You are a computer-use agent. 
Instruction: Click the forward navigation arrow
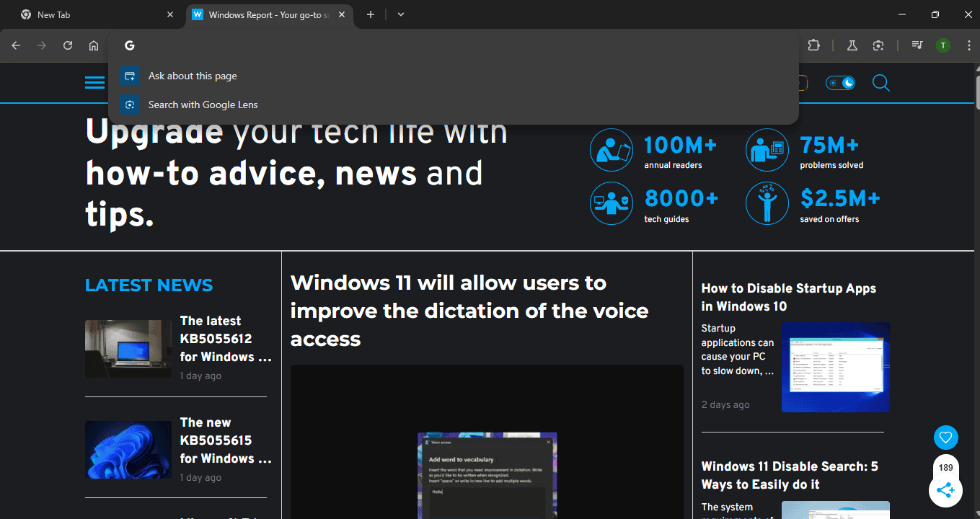point(42,45)
